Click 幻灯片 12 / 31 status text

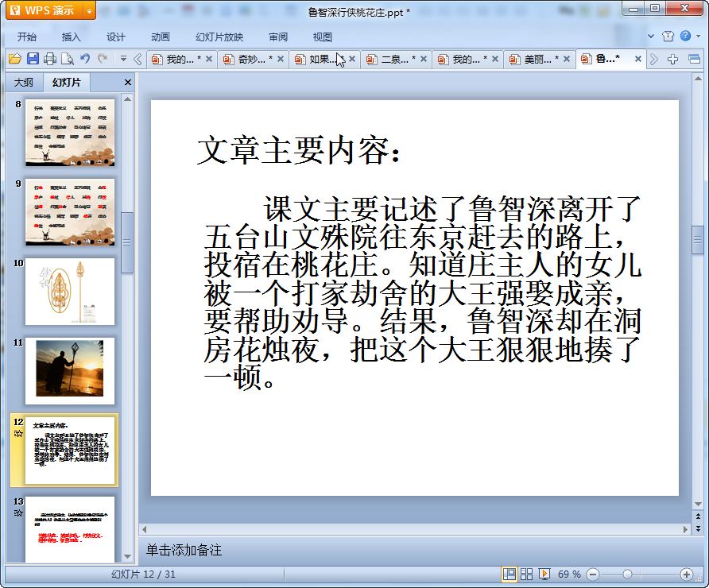(x=143, y=574)
